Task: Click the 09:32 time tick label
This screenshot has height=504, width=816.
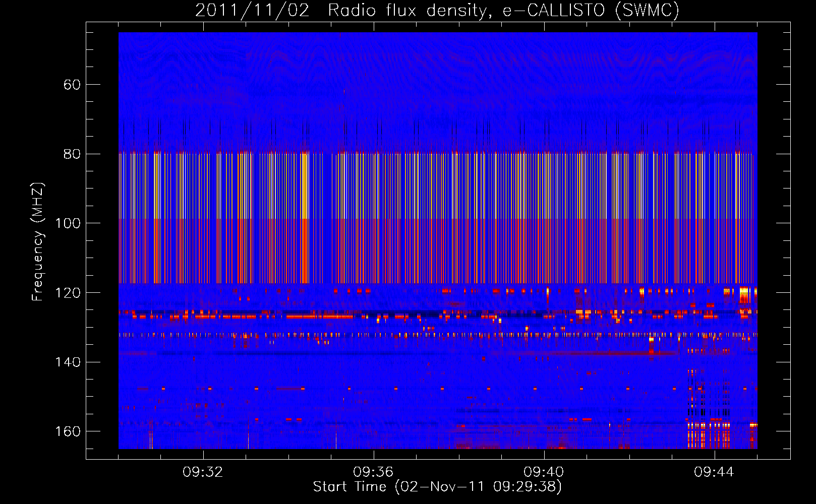Action: (203, 472)
